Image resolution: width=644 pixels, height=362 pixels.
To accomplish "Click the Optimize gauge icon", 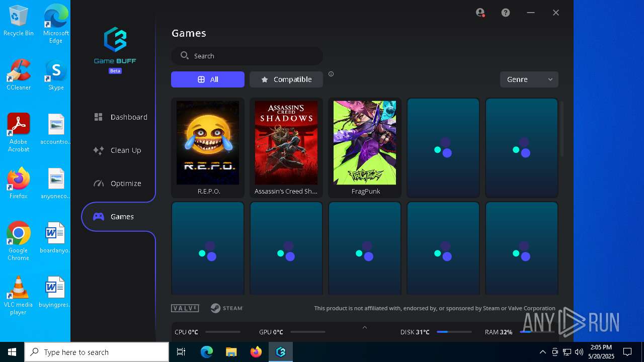I will click(x=99, y=183).
